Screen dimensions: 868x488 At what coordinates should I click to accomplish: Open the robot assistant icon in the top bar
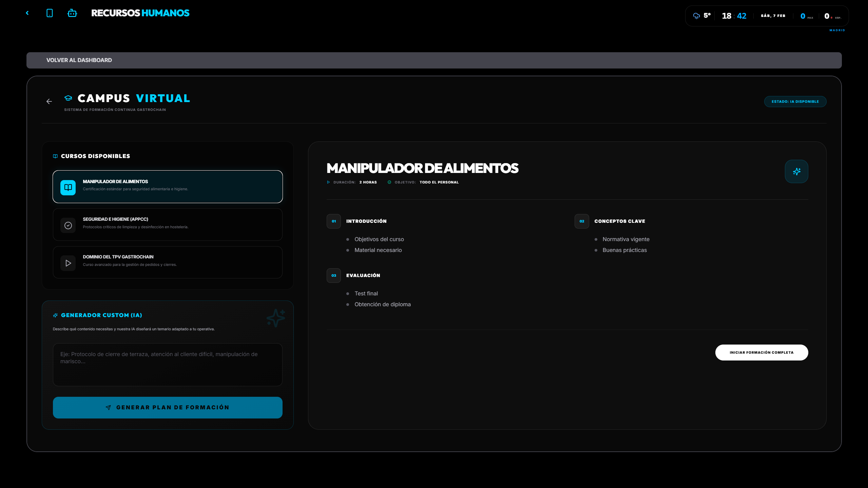(x=72, y=13)
